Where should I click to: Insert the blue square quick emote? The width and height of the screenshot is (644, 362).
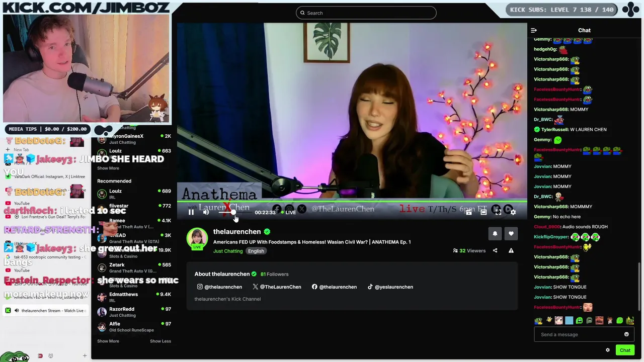(569, 320)
